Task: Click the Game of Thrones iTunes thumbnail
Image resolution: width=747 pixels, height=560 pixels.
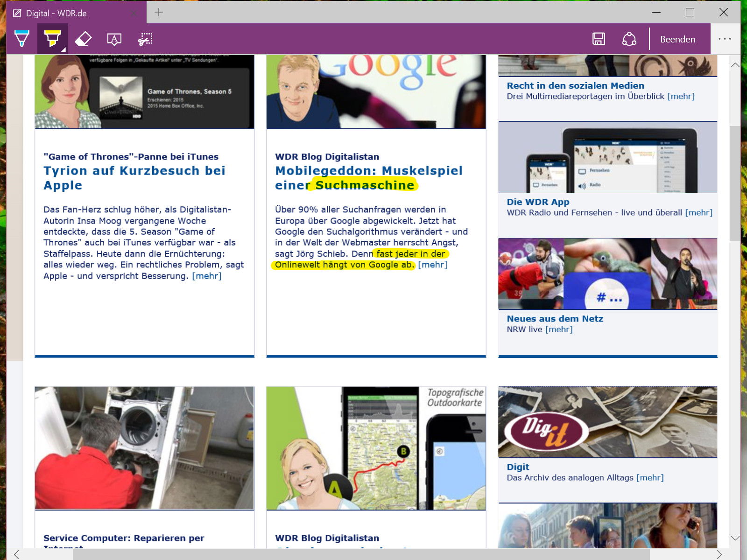Action: 145,92
